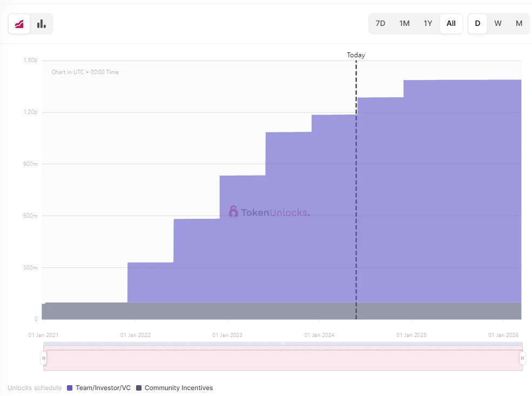Click the gray Community Incentives band in chart
Screen dimensions: 532x396
pyautogui.click(x=216, y=311)
